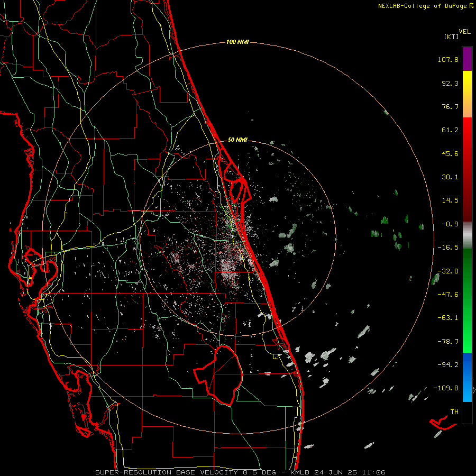Click the 100 NMI range ring label
476x476 pixels.
point(237,42)
